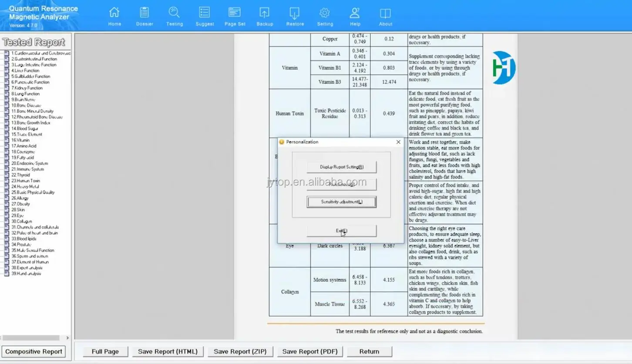
Task: Click the Muscle Tissue table cell
Action: 330,304
